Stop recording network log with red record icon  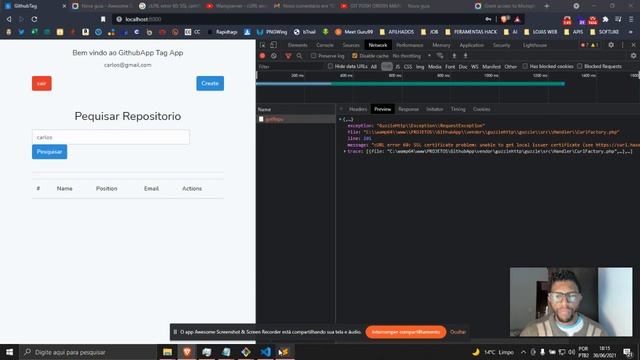tap(262, 56)
